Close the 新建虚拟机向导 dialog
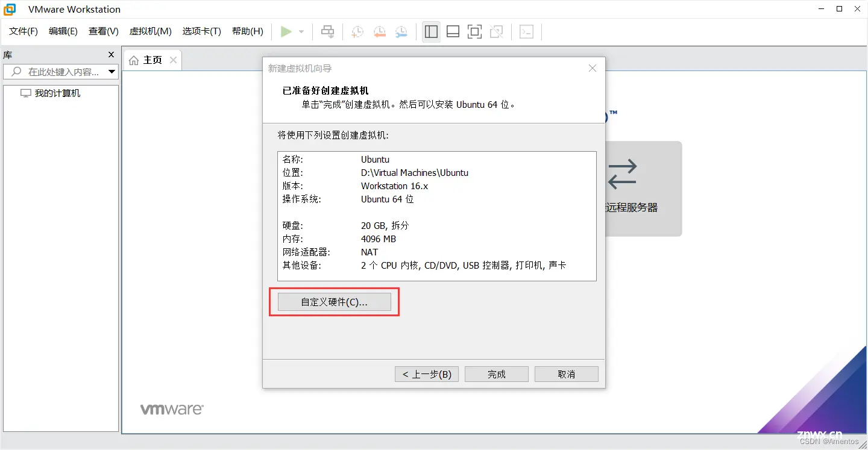Viewport: 868px width, 450px height. point(593,69)
